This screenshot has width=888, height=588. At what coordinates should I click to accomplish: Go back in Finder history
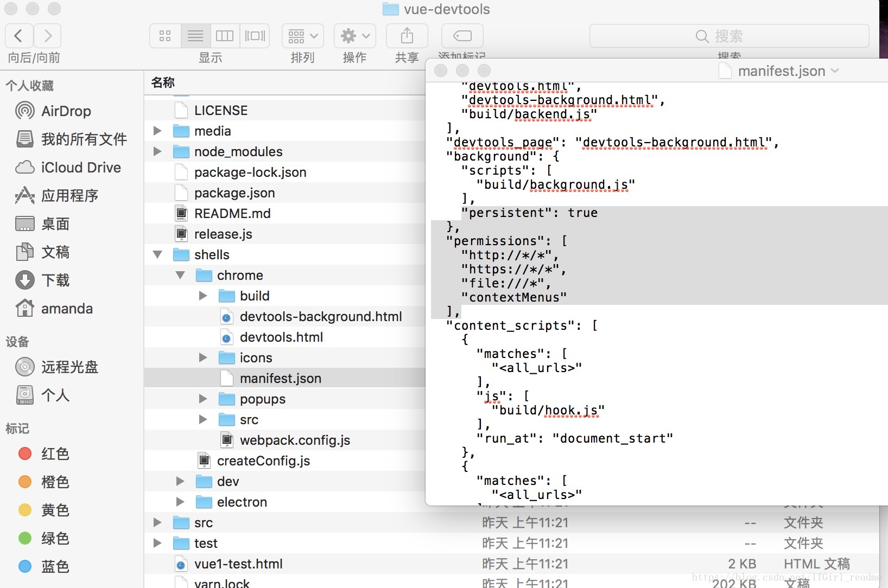pyautogui.click(x=19, y=36)
